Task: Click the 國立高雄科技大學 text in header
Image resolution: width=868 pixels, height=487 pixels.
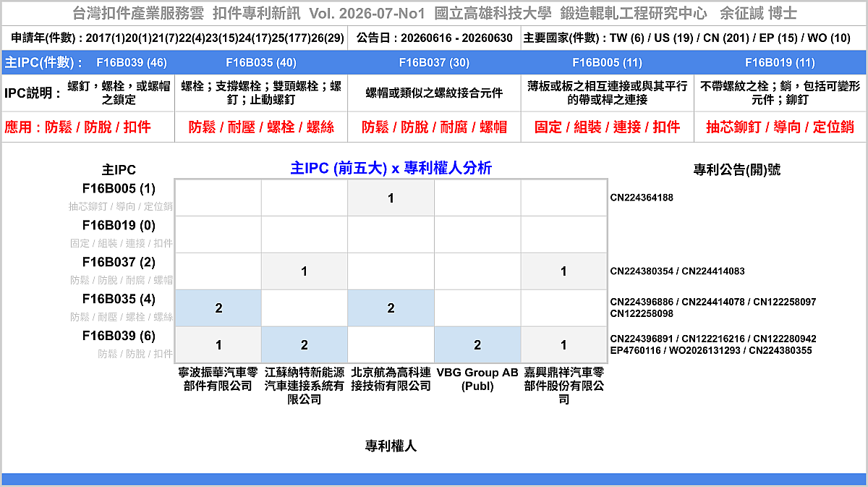Action: (494, 14)
